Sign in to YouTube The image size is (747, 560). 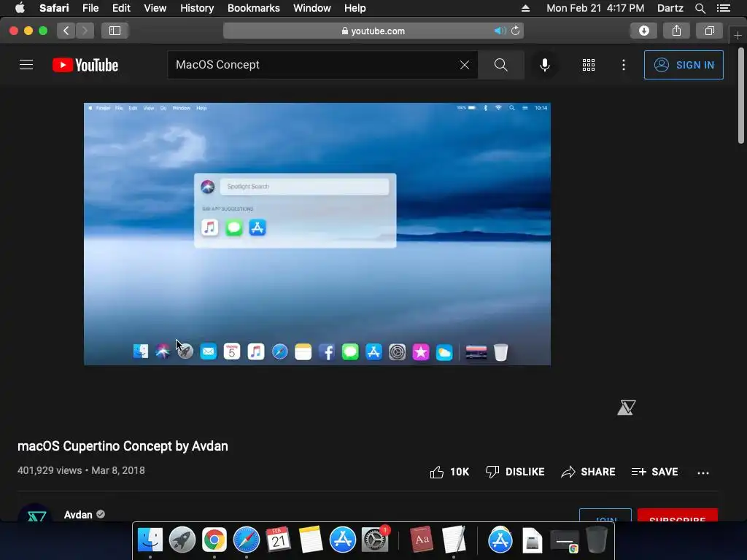(x=684, y=65)
